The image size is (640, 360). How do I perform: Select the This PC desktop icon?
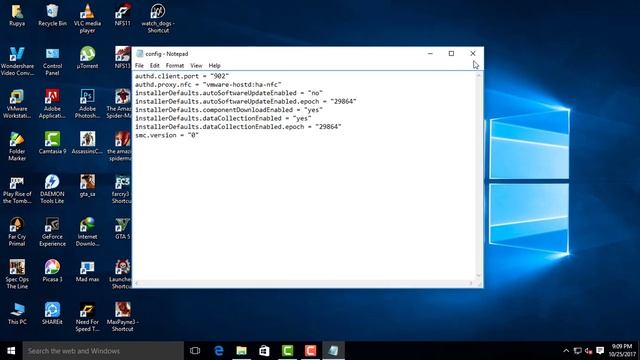17,314
